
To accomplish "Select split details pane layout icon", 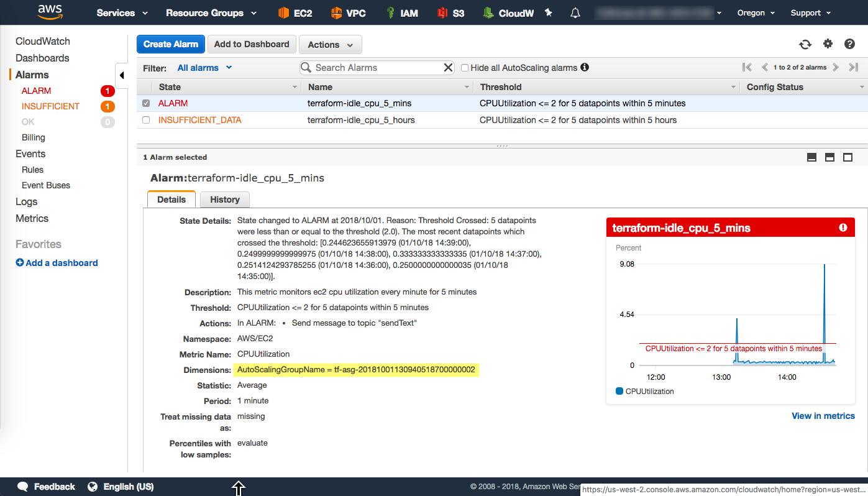I will coord(829,157).
